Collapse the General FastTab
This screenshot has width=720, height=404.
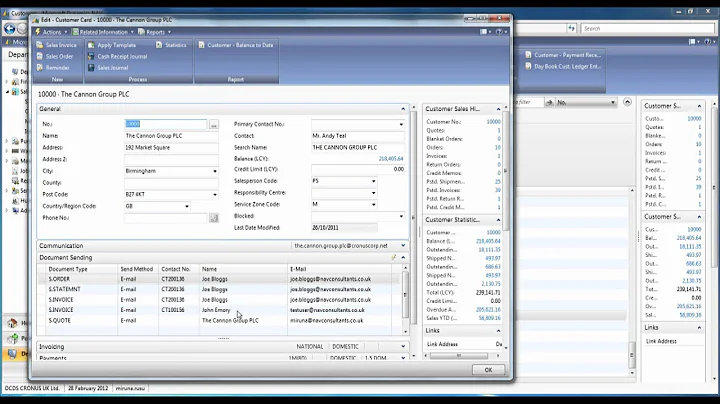tap(403, 109)
